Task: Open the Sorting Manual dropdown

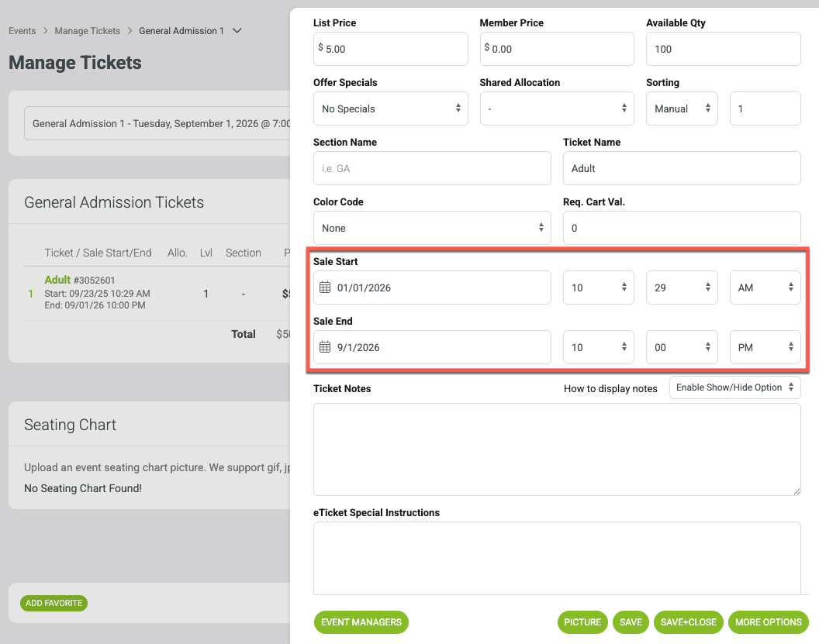Action: pos(682,108)
